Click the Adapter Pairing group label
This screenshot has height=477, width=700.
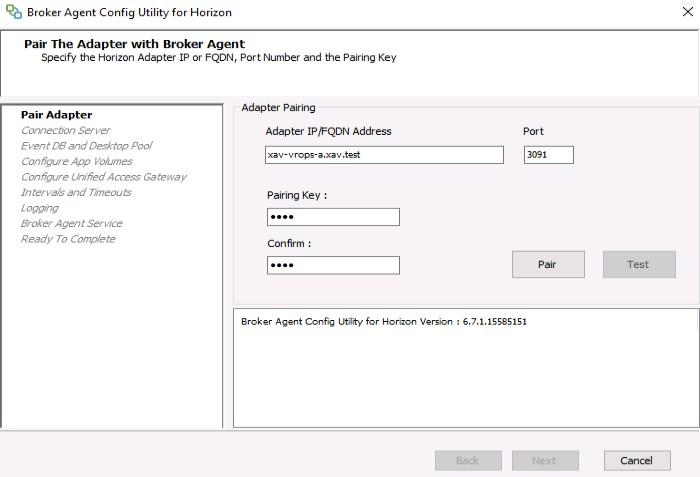tap(278, 108)
